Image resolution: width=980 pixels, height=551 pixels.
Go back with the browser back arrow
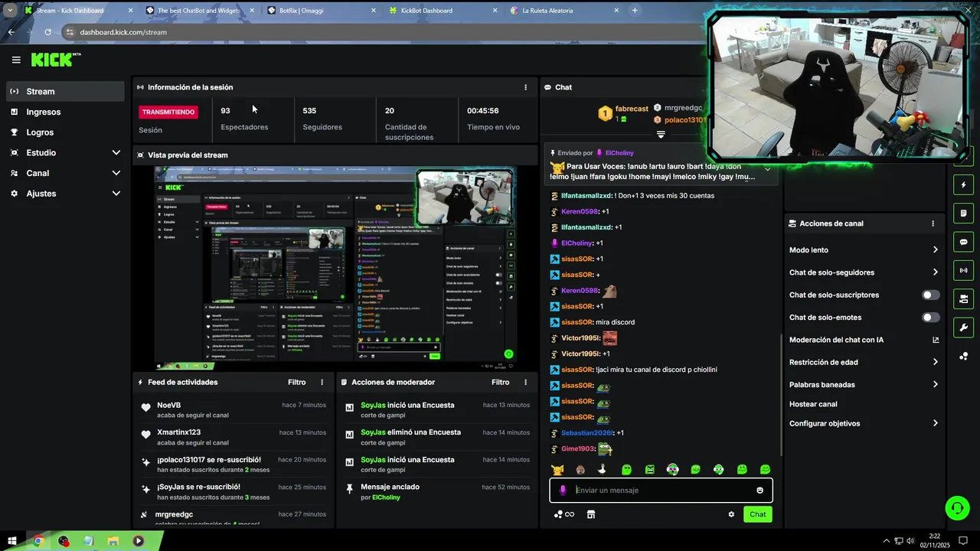pyautogui.click(x=11, y=32)
